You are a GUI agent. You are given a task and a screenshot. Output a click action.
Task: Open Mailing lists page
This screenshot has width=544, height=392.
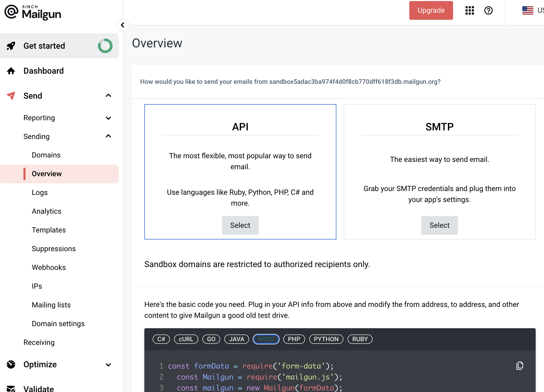(x=51, y=305)
